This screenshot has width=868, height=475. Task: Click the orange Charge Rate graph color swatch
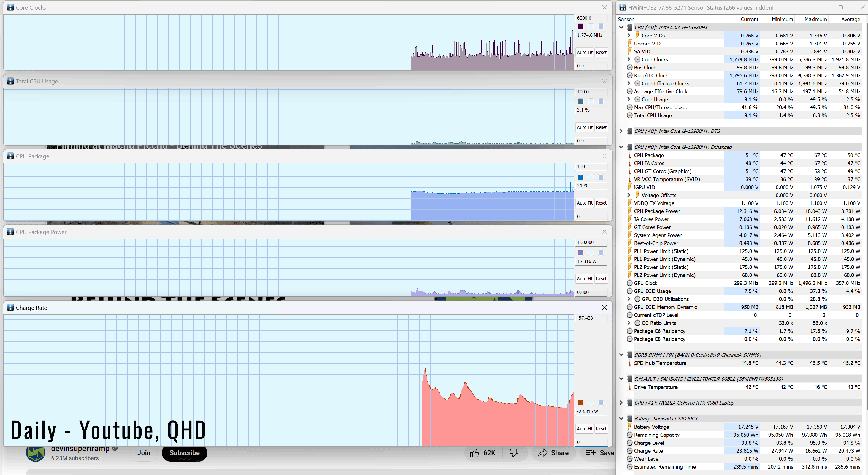coord(581,403)
